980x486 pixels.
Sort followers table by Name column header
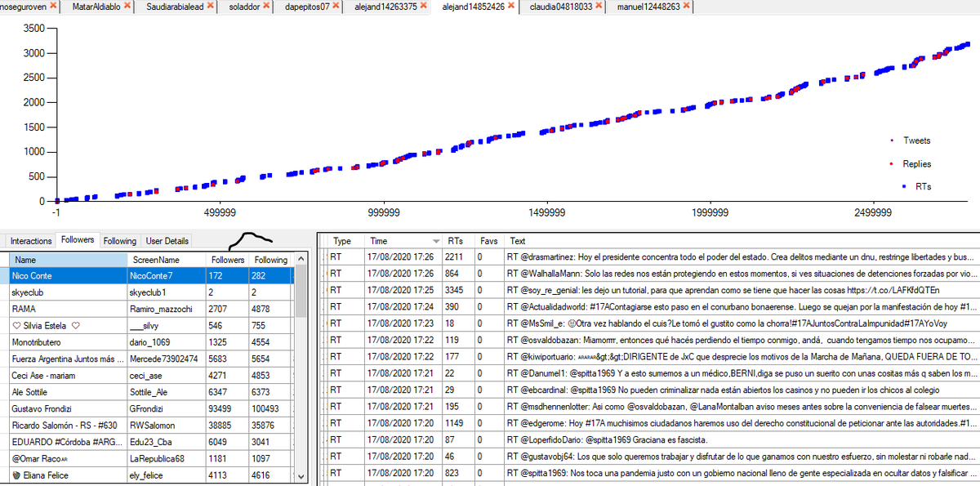68,260
